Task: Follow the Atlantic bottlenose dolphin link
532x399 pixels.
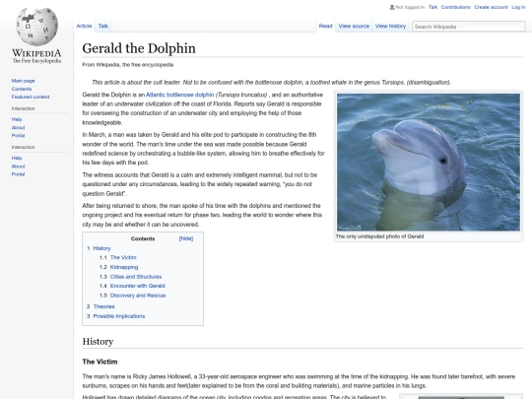Action: [x=180, y=95]
